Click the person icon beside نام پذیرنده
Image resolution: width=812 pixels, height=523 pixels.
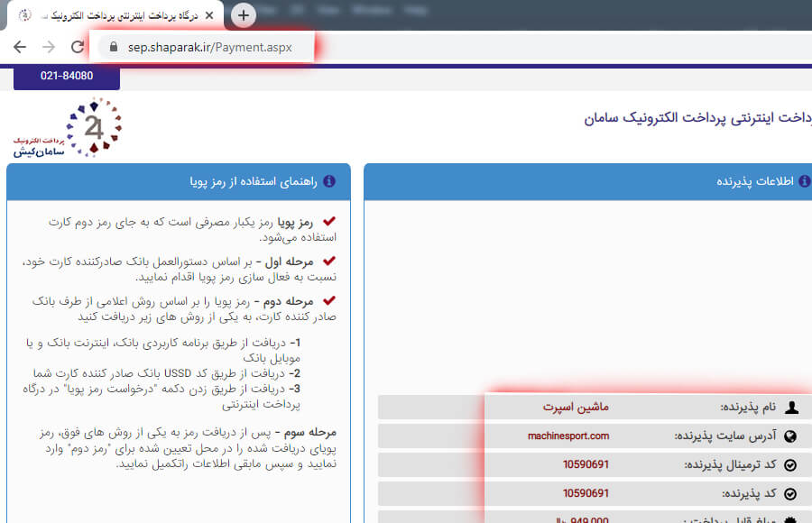point(790,408)
